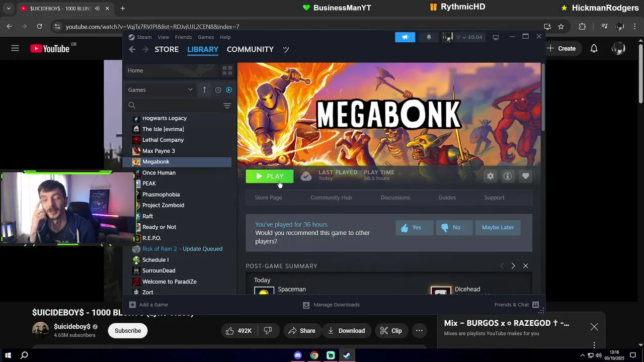Add Megabonk to favorites heart
This screenshot has width=644, height=362.
tap(525, 176)
